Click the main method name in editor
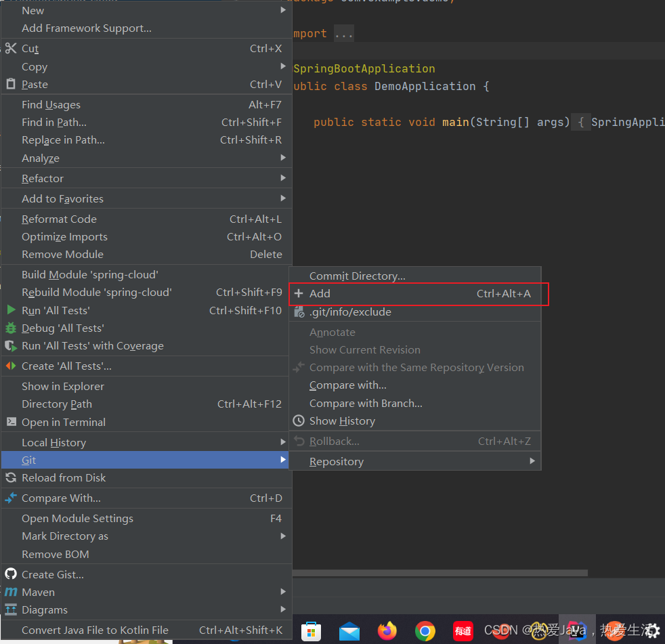665x644 pixels. pos(456,122)
